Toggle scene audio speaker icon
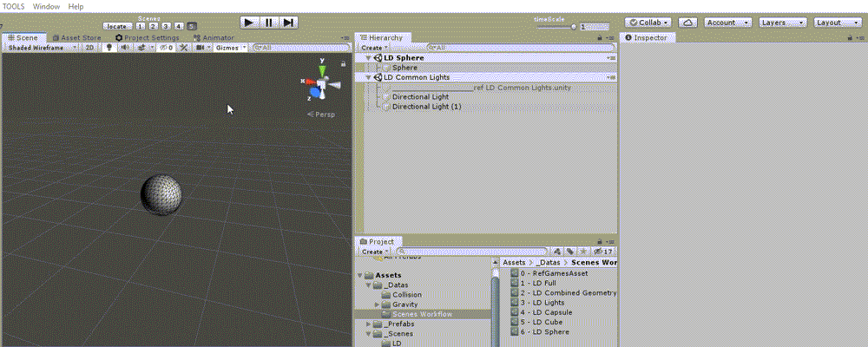The width and height of the screenshot is (868, 347). [x=125, y=48]
